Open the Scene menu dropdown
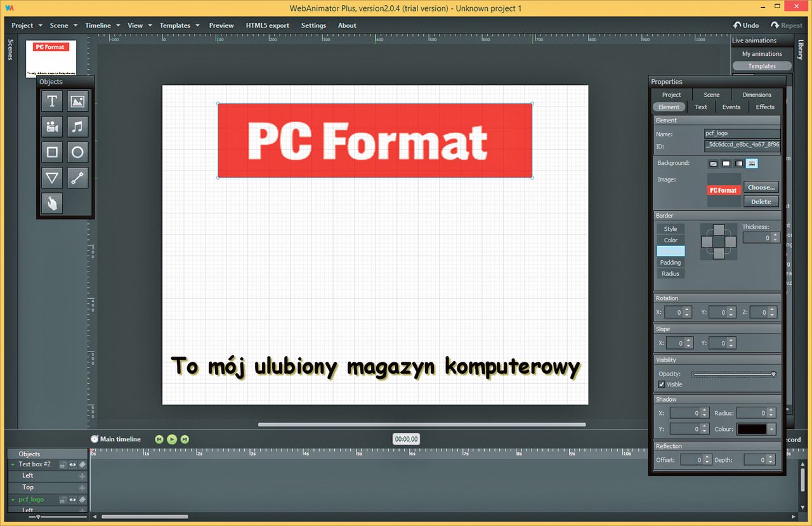 tap(63, 25)
